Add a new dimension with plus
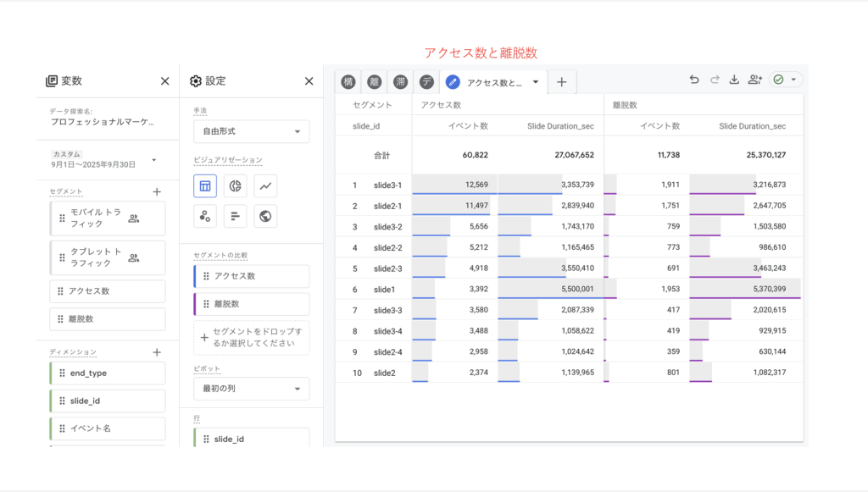868x492 pixels. [x=157, y=352]
